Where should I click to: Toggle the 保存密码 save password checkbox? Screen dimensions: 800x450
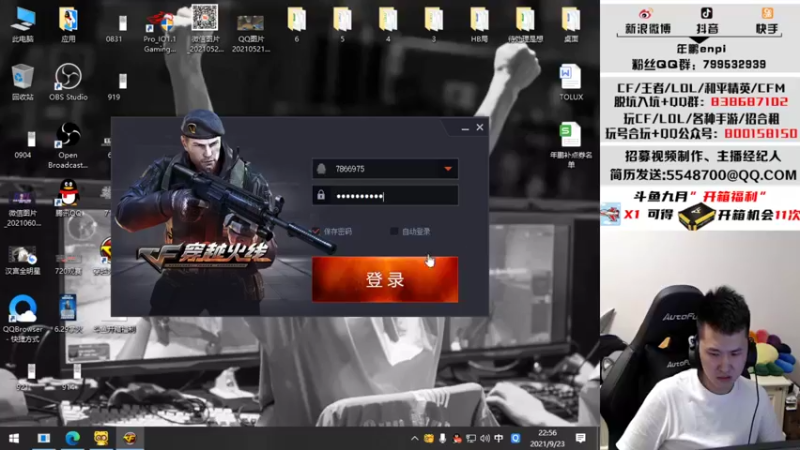[x=316, y=232]
